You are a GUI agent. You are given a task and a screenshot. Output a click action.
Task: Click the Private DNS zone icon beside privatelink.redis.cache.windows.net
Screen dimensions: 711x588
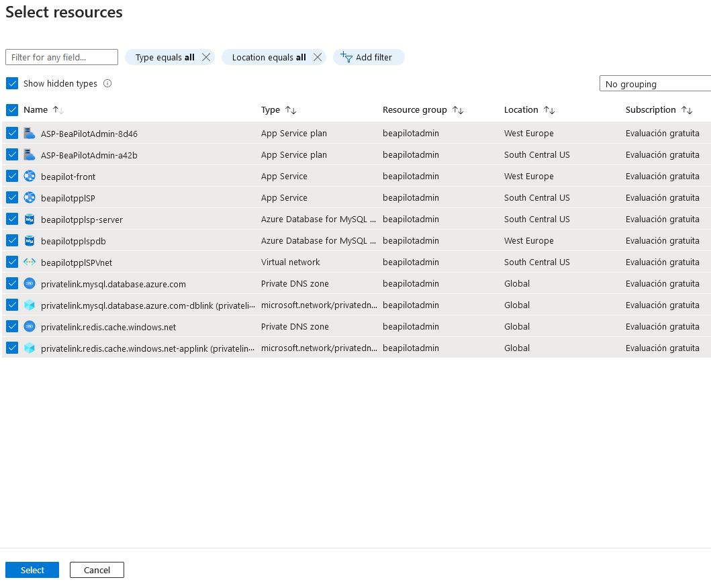(x=29, y=326)
